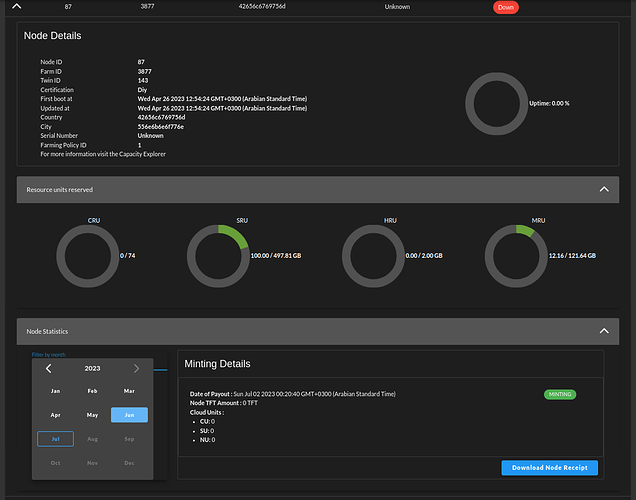Click the Filter by month field label
636x500 pixels.
tap(49, 355)
